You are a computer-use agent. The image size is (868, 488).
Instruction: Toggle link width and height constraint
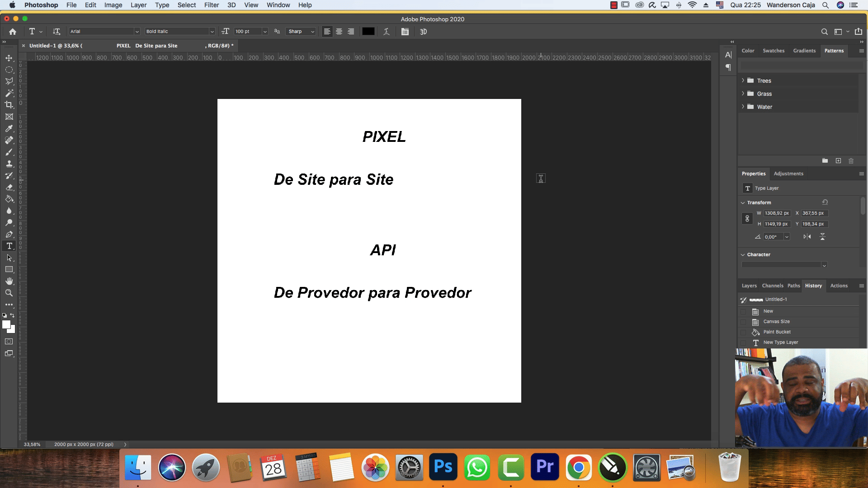[747, 219]
